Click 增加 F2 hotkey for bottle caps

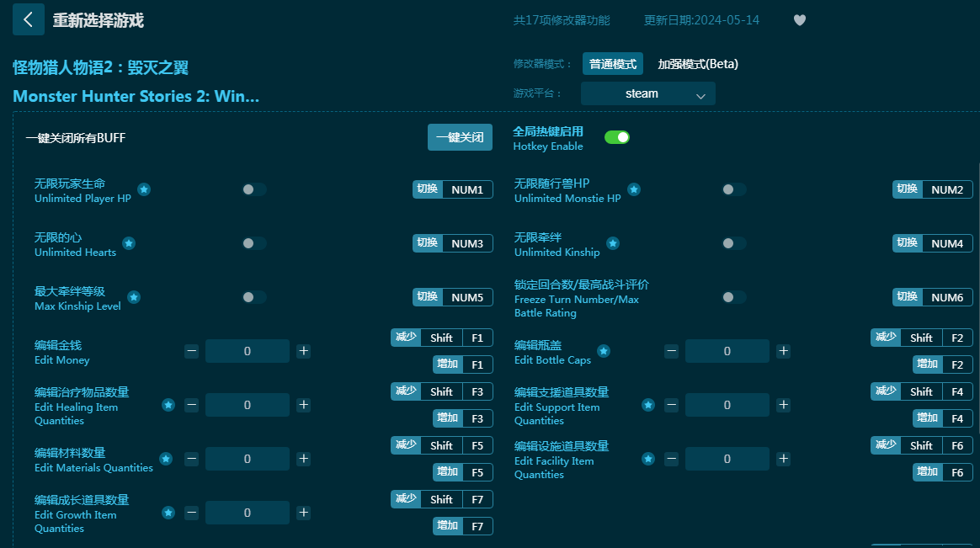pyautogui.click(x=943, y=364)
